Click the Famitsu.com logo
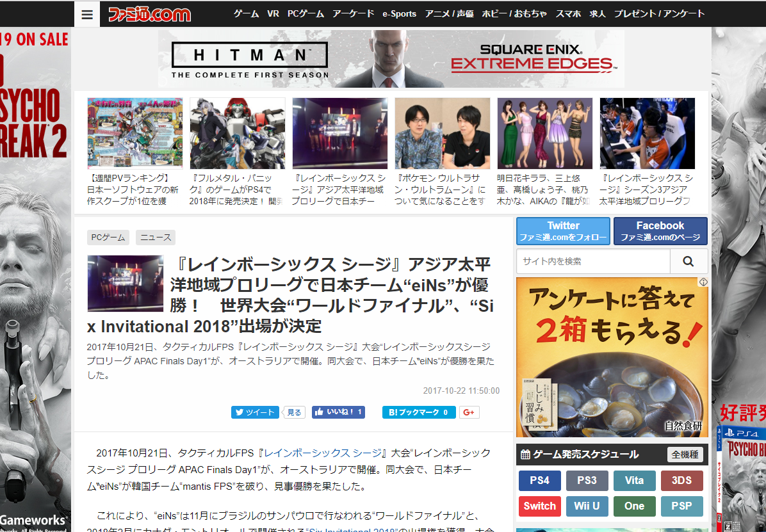 (x=149, y=14)
